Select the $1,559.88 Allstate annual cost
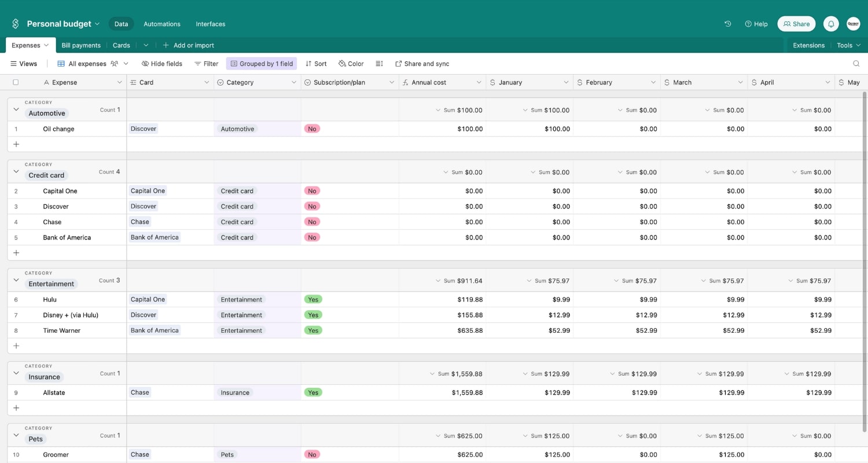Image resolution: width=868 pixels, height=463 pixels. click(443, 392)
